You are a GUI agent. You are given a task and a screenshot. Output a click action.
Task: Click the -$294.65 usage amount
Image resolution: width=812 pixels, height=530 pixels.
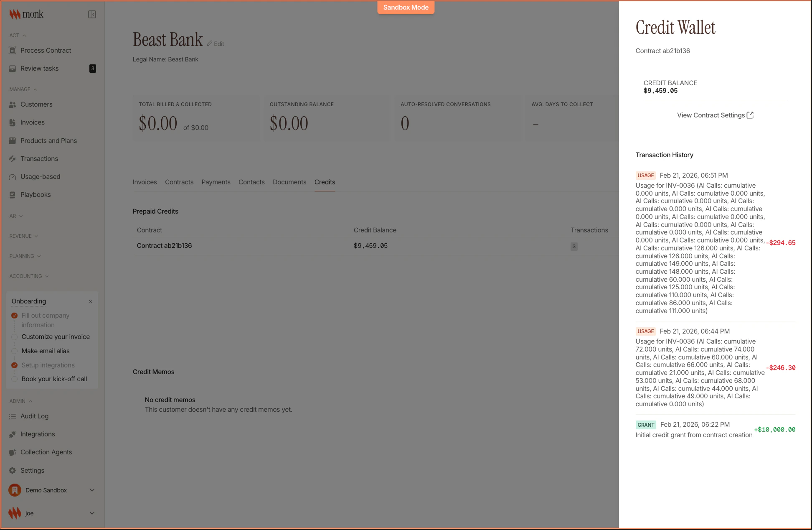coord(781,243)
